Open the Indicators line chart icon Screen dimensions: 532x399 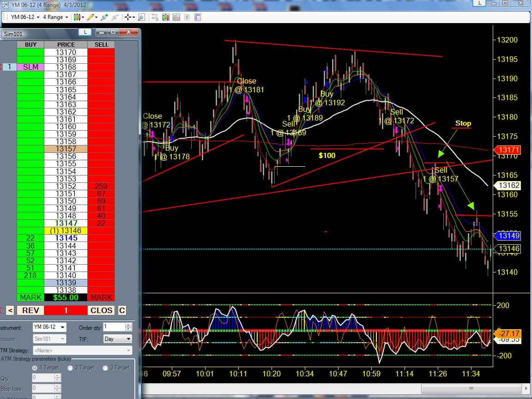176,17
